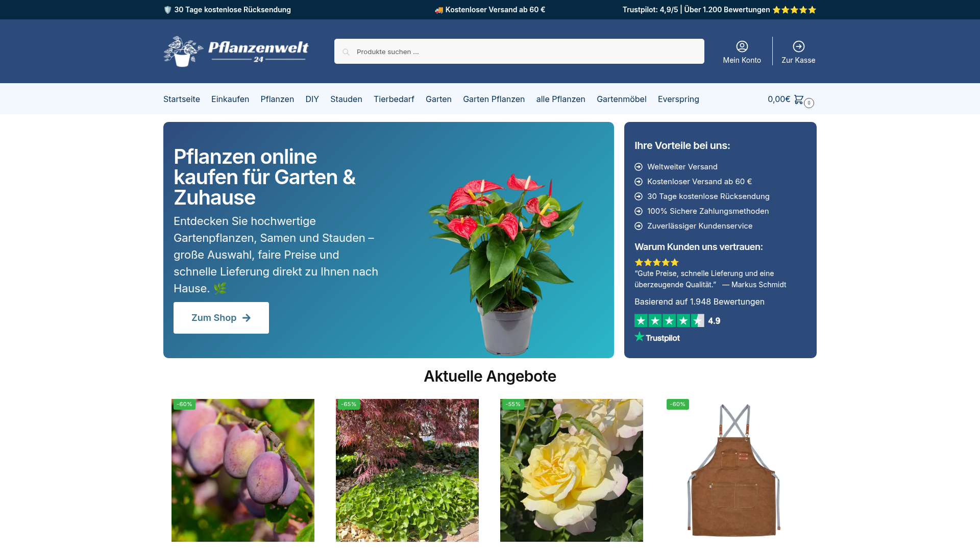This screenshot has height=551, width=980.
Task: Select the DIY menu item
Action: coord(312,99)
